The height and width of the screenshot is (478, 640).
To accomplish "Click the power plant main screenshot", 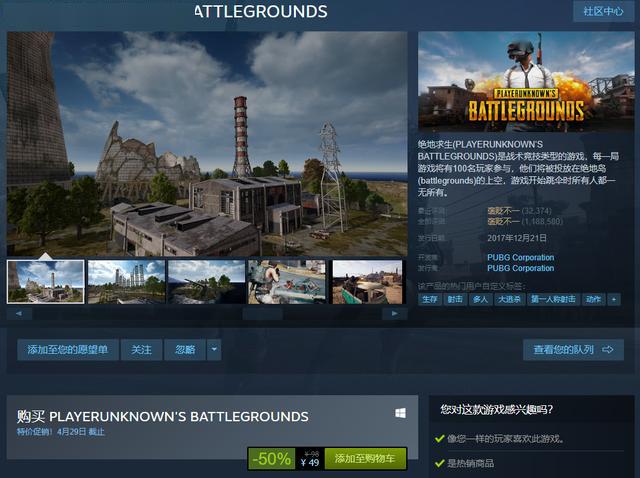I will click(207, 144).
